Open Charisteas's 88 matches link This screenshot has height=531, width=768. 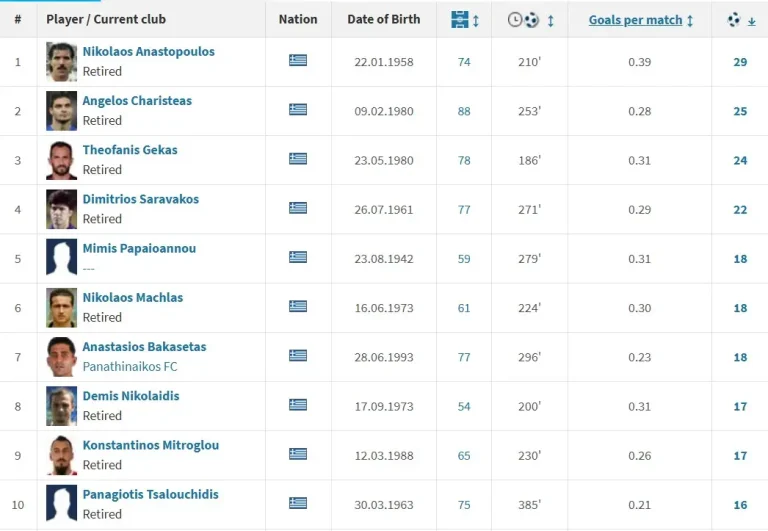pyautogui.click(x=464, y=111)
